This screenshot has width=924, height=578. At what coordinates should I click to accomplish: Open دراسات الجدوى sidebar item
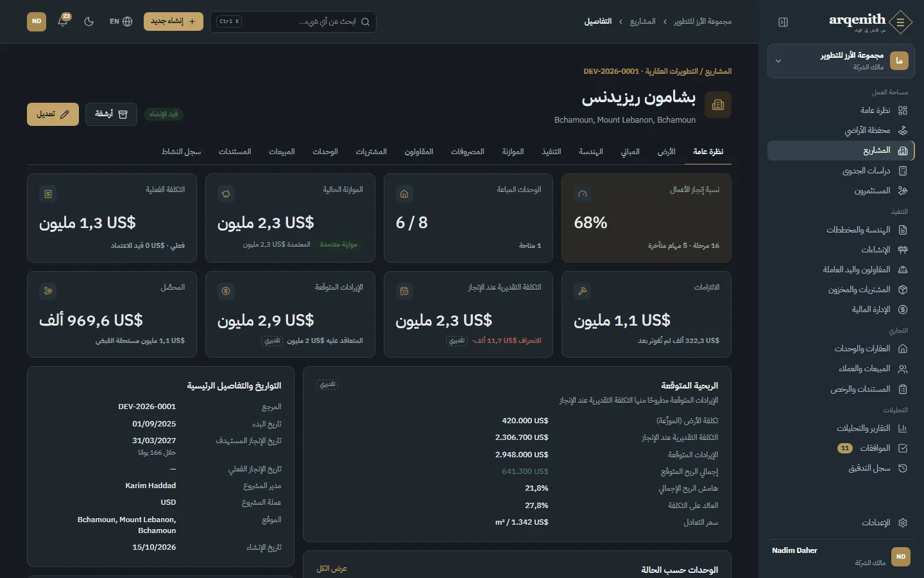tap(841, 171)
